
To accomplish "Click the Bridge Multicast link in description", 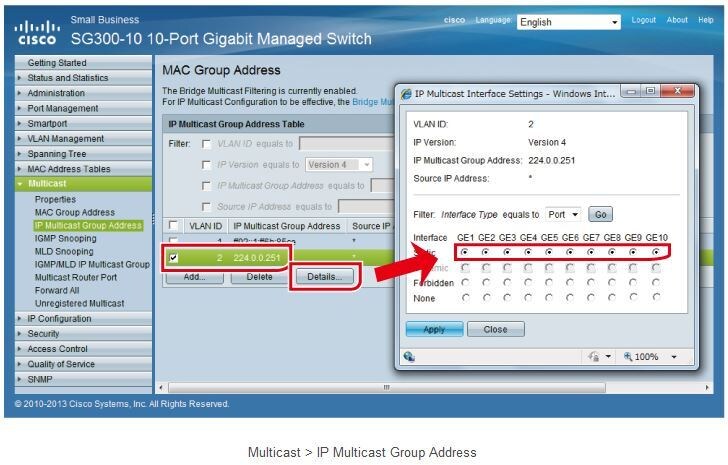I will (373, 102).
